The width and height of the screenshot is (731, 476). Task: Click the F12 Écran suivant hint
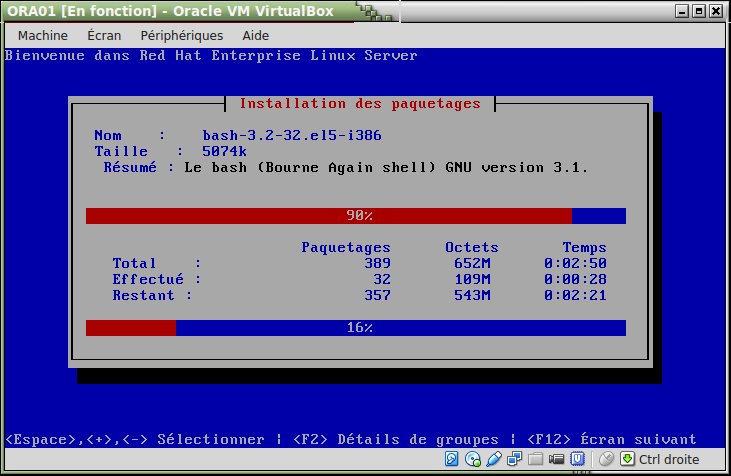pos(612,440)
